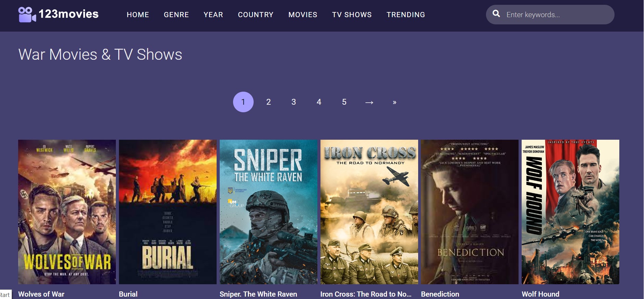The height and width of the screenshot is (299, 644).
Task: Open the YEAR menu
Action: pos(213,15)
